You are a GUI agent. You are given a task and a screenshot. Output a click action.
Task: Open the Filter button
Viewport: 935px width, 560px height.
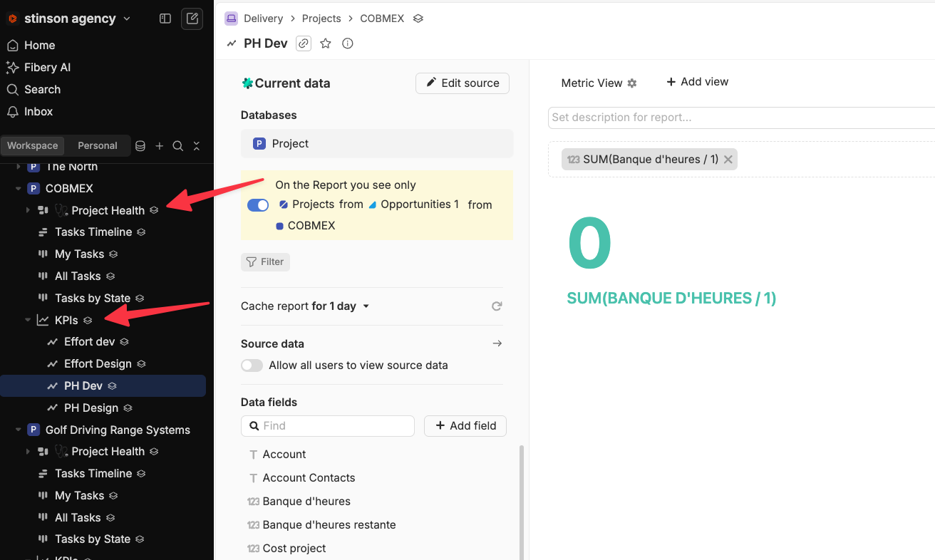click(265, 262)
